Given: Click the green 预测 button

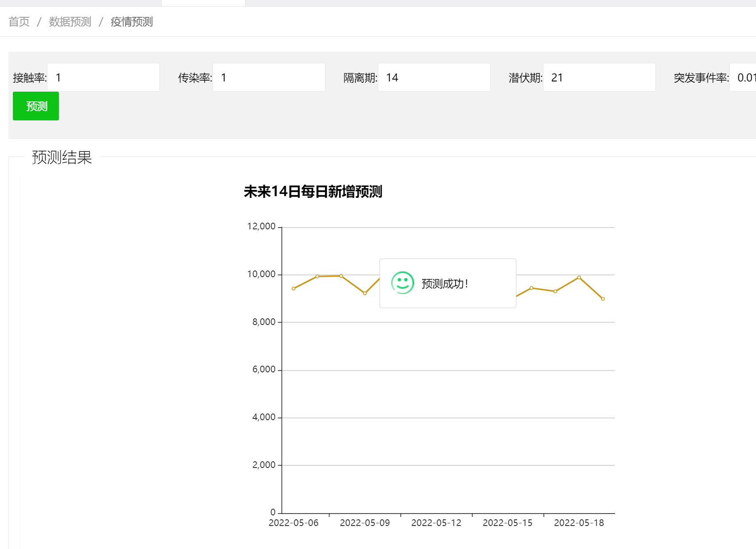Looking at the screenshot, I should coord(36,106).
